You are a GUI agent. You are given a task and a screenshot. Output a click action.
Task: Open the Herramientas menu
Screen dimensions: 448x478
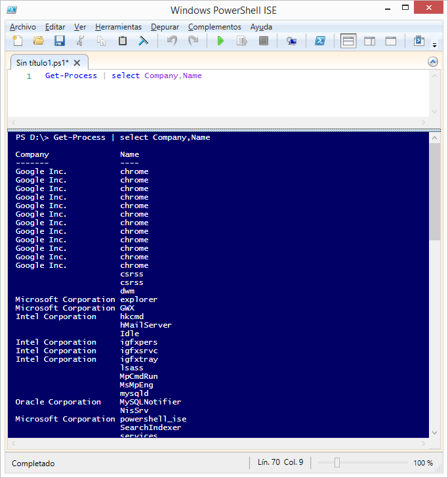click(x=119, y=27)
